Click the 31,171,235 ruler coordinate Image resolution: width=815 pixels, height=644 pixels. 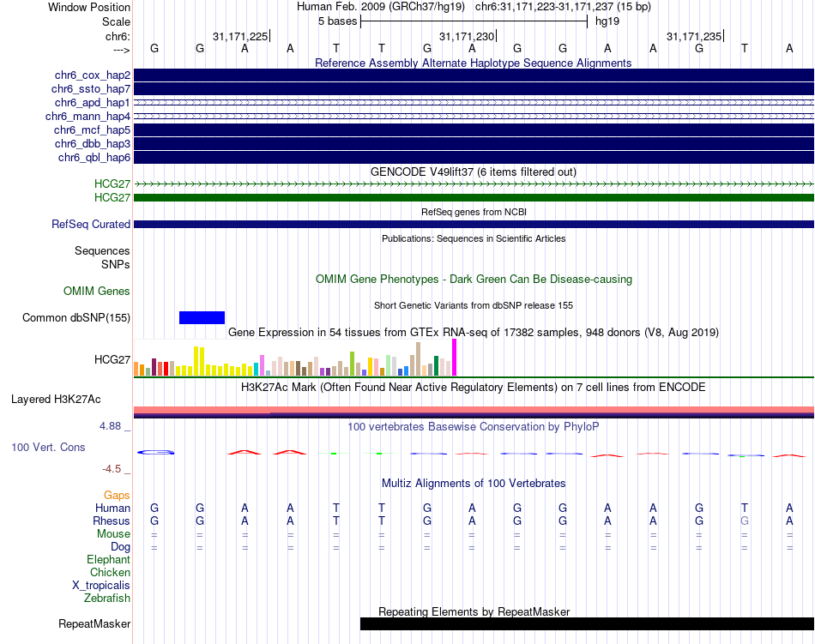click(x=694, y=36)
